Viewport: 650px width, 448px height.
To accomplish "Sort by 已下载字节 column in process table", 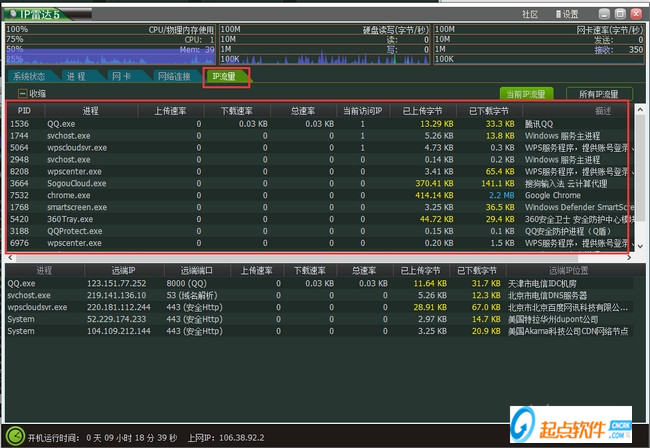I will click(489, 111).
